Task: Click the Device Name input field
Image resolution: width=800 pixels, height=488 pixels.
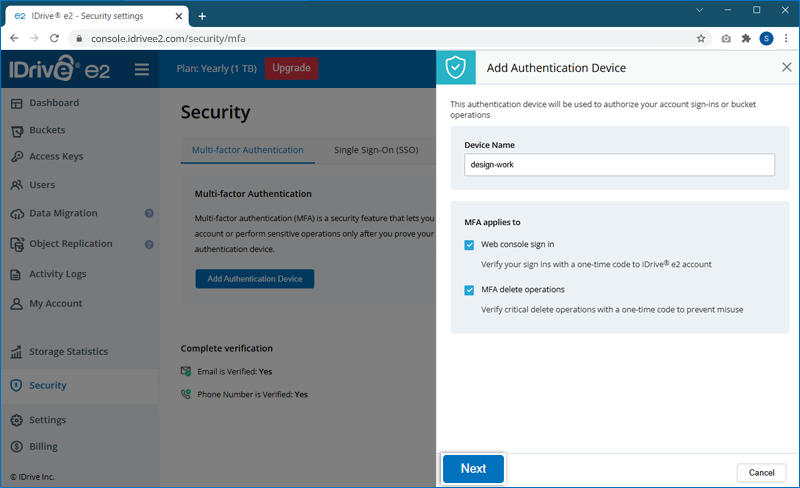Action: (x=619, y=165)
